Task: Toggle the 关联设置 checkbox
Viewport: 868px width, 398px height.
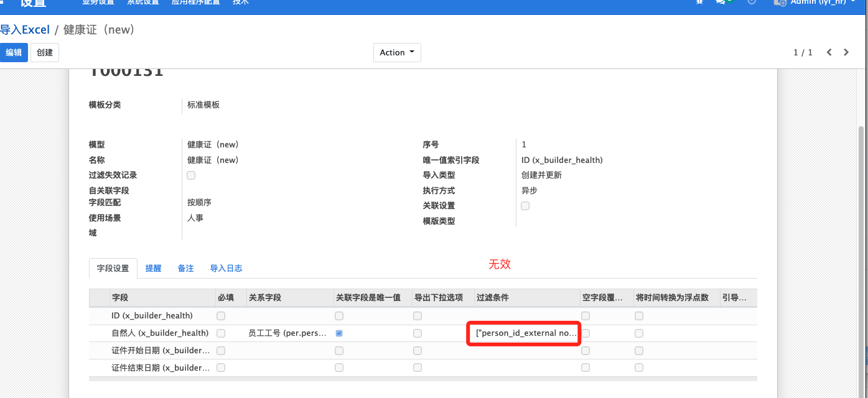Action: (x=525, y=206)
